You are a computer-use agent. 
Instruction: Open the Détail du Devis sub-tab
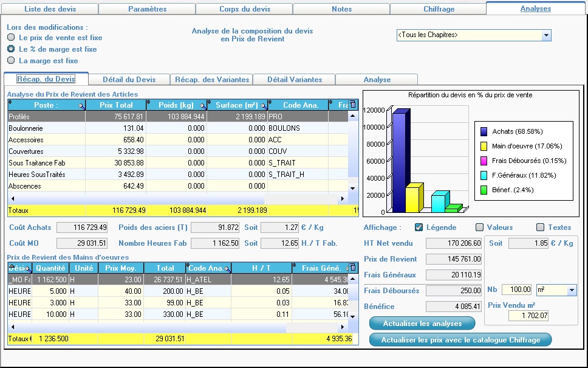[129, 80]
